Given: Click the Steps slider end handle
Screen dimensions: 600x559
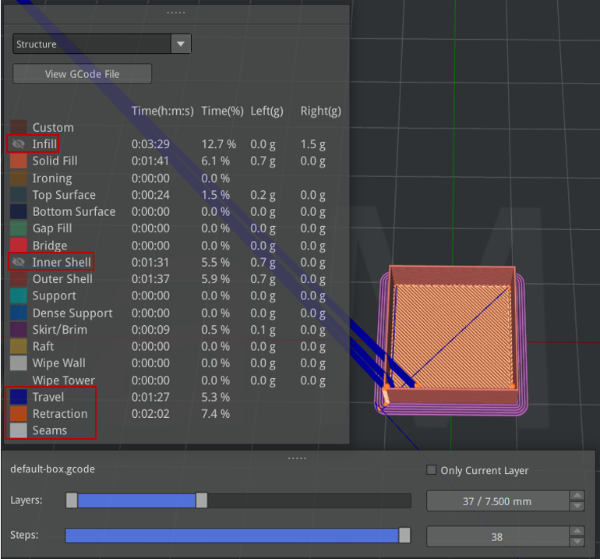Looking at the screenshot, I should point(405,536).
